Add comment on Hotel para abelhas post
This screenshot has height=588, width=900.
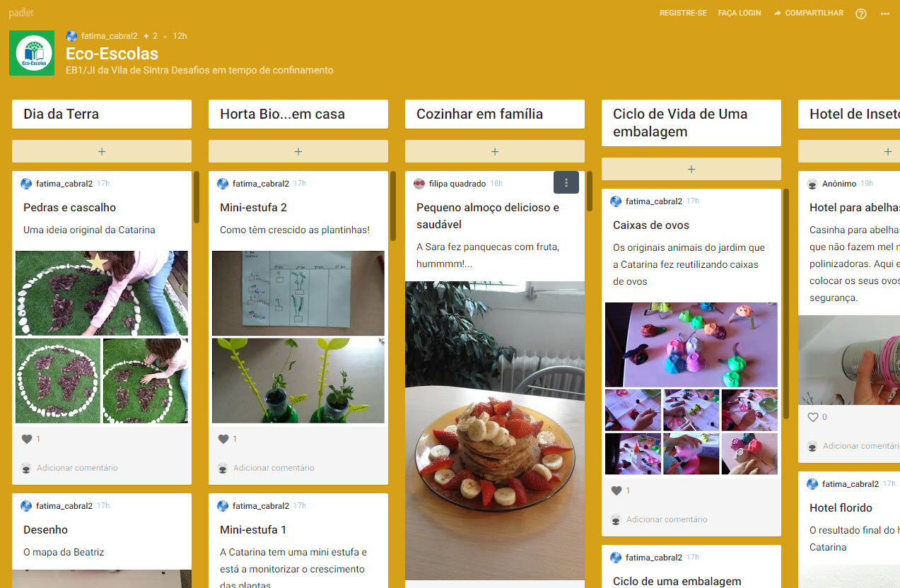tap(861, 446)
